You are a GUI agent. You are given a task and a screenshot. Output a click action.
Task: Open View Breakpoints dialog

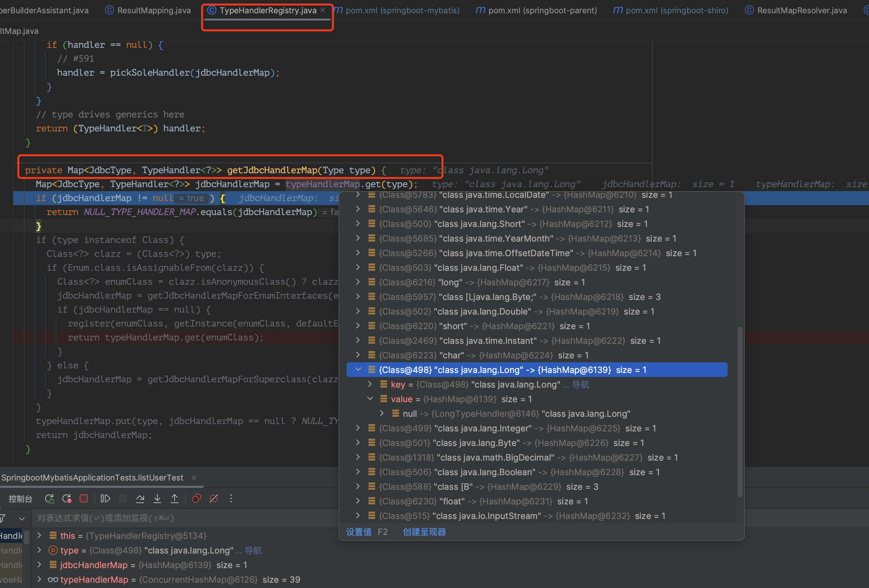pos(196,499)
